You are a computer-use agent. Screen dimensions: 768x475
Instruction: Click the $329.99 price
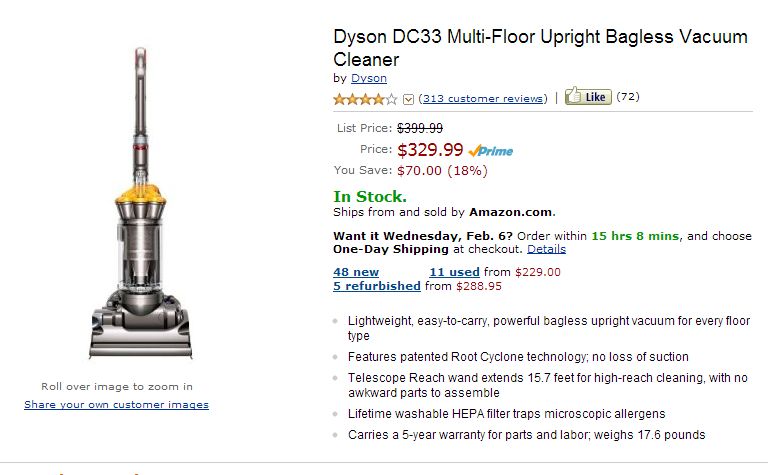coord(430,150)
